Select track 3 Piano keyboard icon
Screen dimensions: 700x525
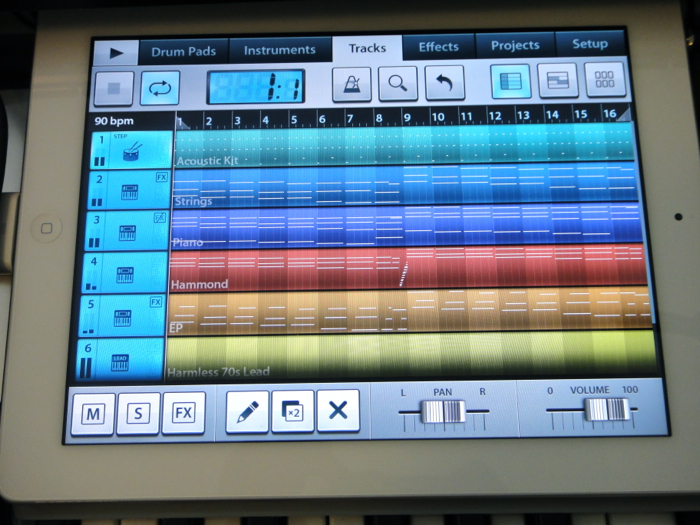[x=127, y=233]
